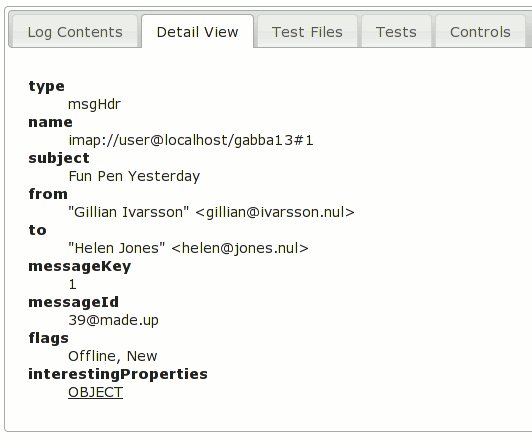Click the Offline, New flags value
Image resolution: width=532 pixels, height=440 pixels.
click(113, 356)
